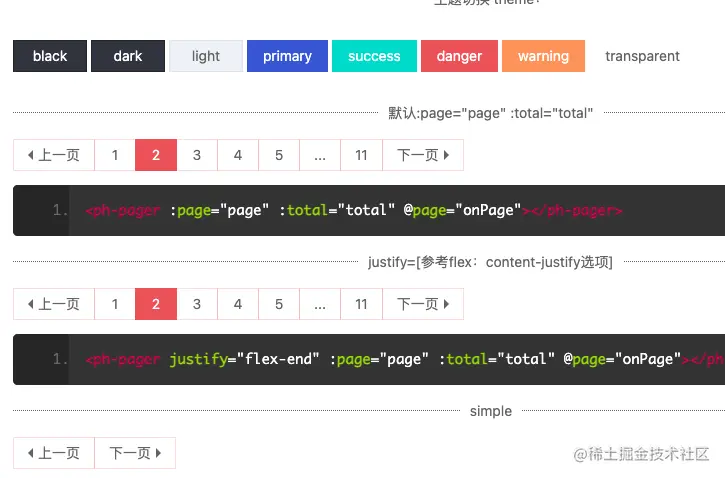Viewport: 725px width, 478px height.
Task: Click active page 2 in justify pager
Action: [x=156, y=304]
